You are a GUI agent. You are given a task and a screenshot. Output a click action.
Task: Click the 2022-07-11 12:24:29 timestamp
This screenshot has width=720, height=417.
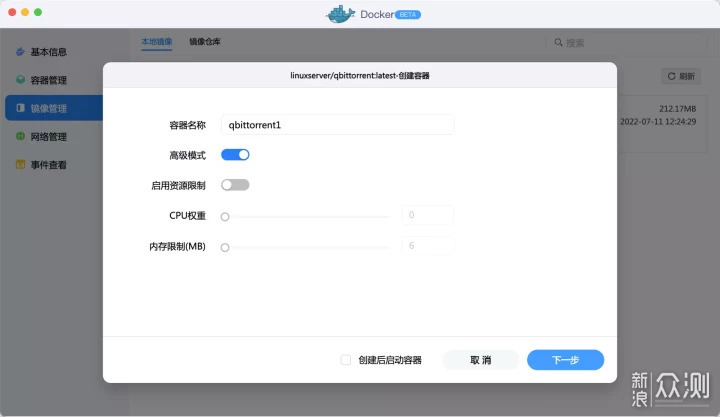[x=658, y=122]
